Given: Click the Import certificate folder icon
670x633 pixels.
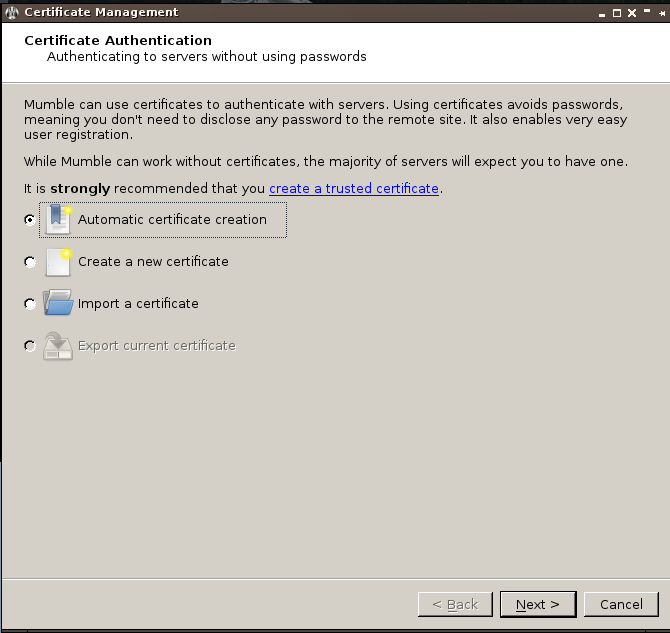Looking at the screenshot, I should (58, 303).
